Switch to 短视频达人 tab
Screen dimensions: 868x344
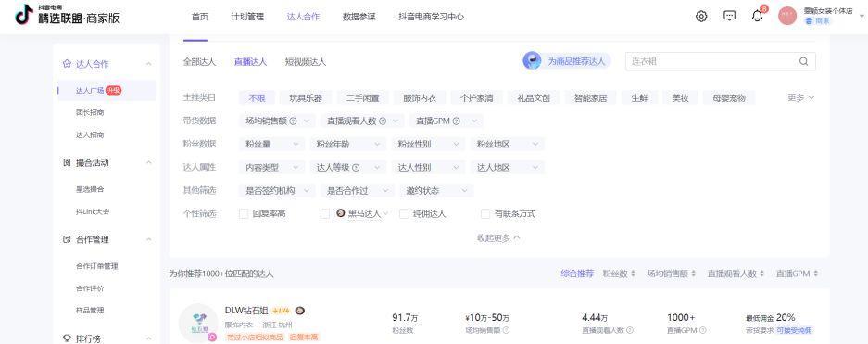click(x=306, y=62)
